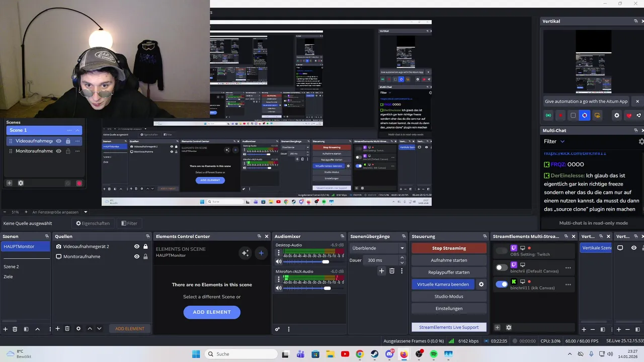The width and height of the screenshot is (644, 362).
Task: Toggle visibility of Monitoraufnahme source
Action: coord(136,256)
